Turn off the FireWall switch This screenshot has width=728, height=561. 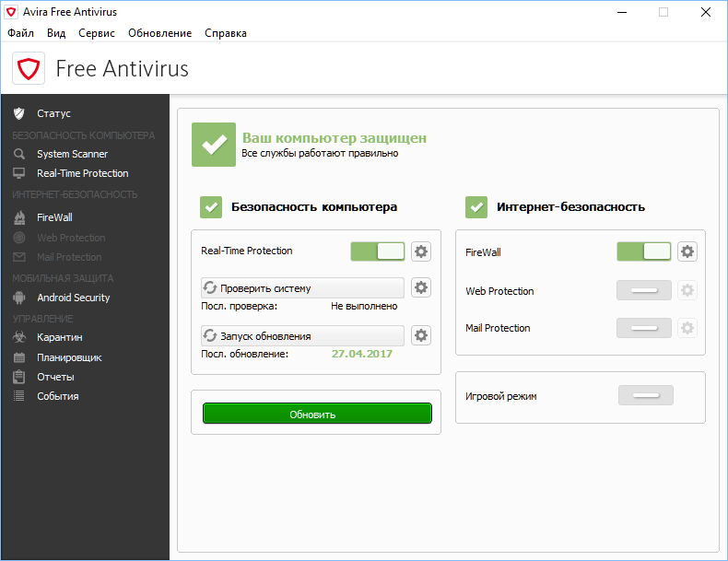tap(644, 251)
